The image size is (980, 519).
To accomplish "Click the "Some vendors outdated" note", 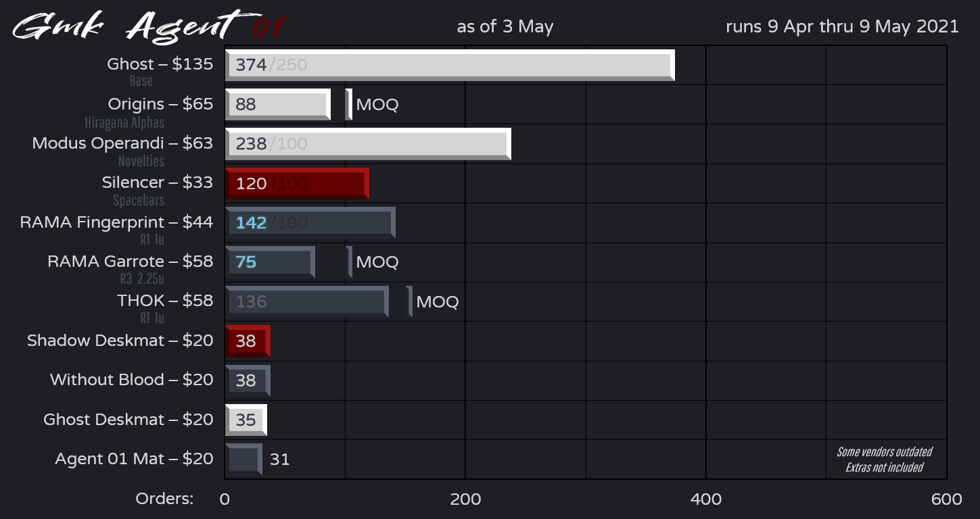I will point(884,452).
